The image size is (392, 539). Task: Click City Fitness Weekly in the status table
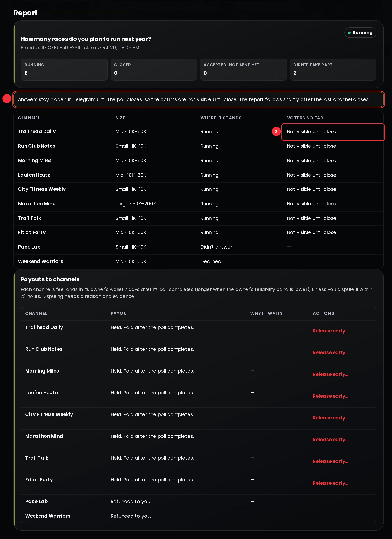[42, 189]
